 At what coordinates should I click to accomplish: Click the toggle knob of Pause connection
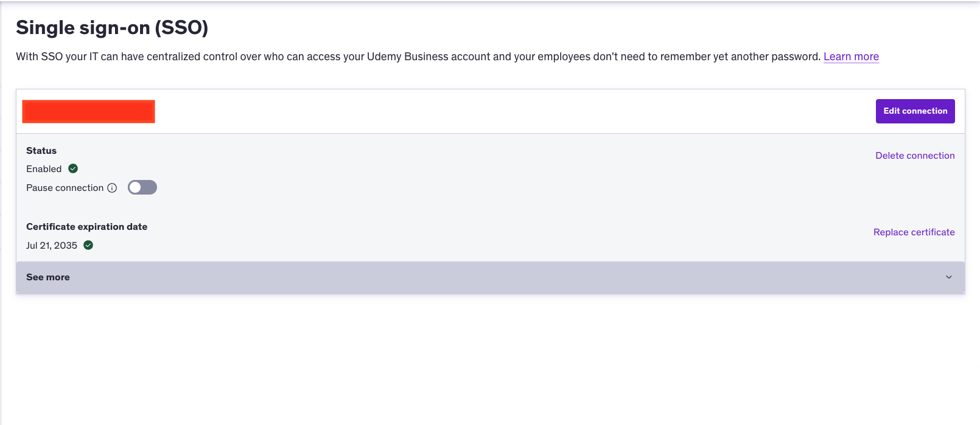pos(135,187)
